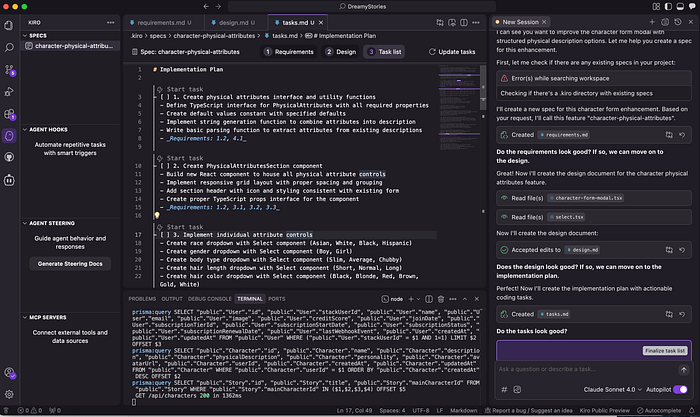Screen dimensions: 700x417
Task: Click the editor minimap
Action: (x=458, y=108)
